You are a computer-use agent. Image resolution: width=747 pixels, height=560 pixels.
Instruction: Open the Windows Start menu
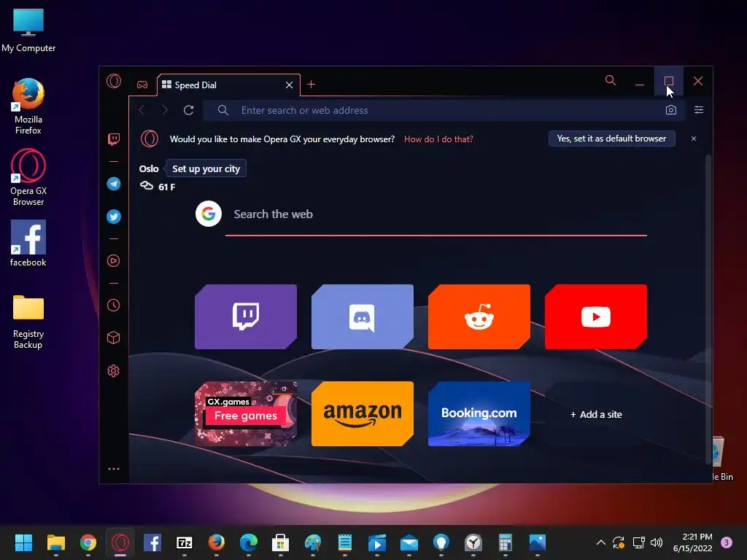tap(23, 542)
